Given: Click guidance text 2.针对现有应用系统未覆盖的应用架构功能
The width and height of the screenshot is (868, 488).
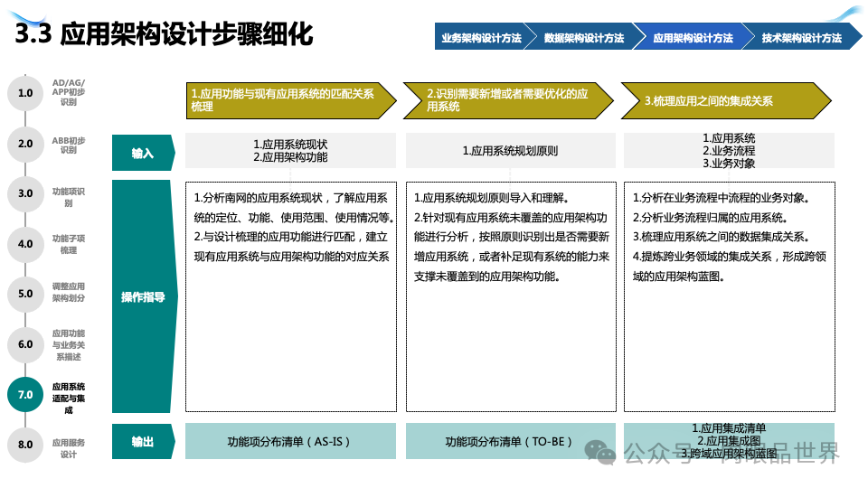Looking at the screenshot, I should tap(512, 247).
